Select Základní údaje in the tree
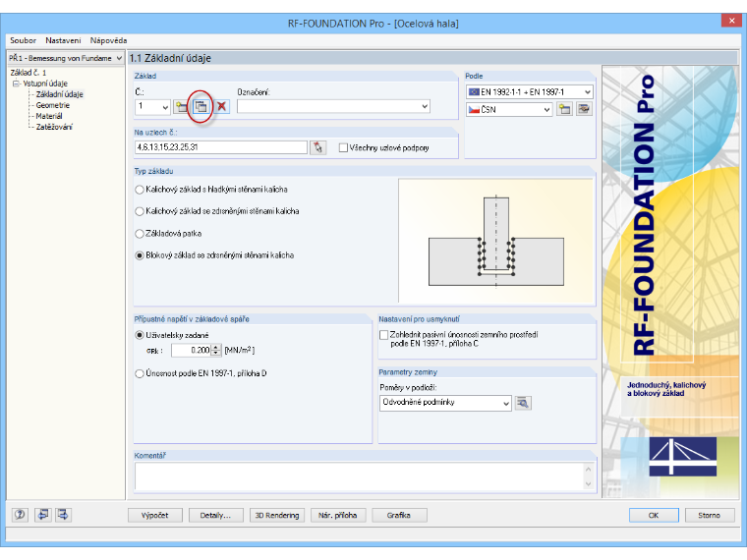Viewport: 747px width, 560px height. [60, 94]
